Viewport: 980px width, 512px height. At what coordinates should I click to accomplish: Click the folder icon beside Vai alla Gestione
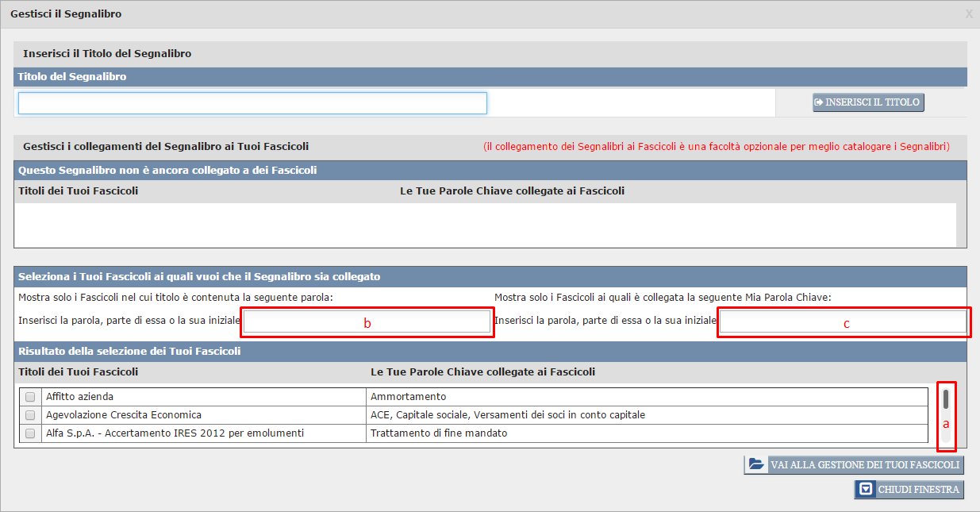coord(756,464)
